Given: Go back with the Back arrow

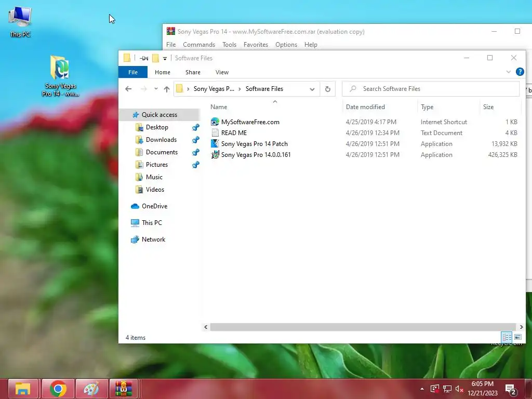Looking at the screenshot, I should (x=128, y=89).
